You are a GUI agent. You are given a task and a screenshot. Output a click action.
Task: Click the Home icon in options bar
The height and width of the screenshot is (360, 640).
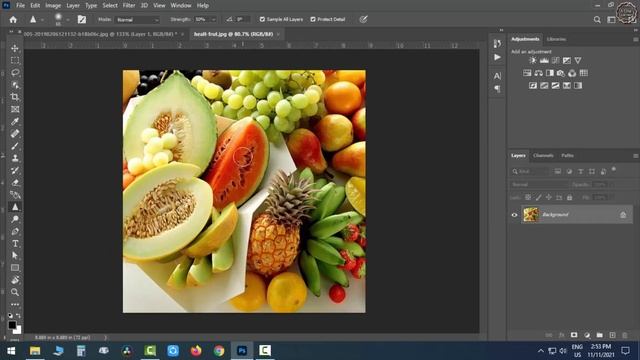tap(13, 19)
